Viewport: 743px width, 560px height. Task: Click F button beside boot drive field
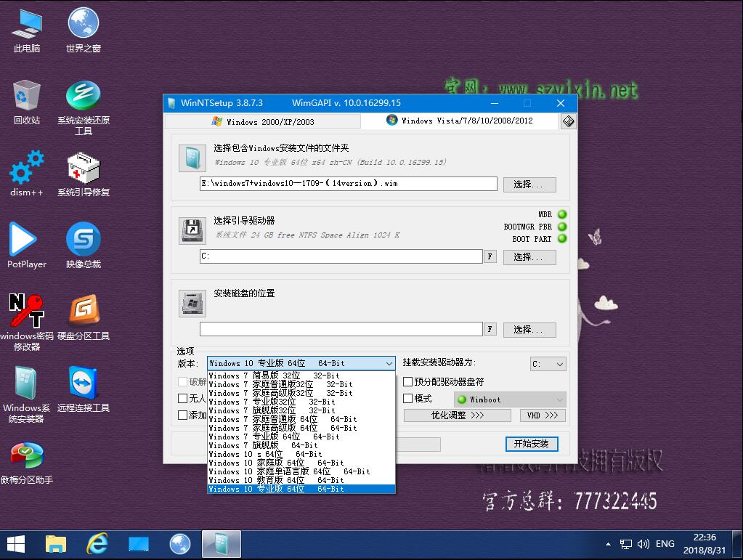(x=490, y=256)
